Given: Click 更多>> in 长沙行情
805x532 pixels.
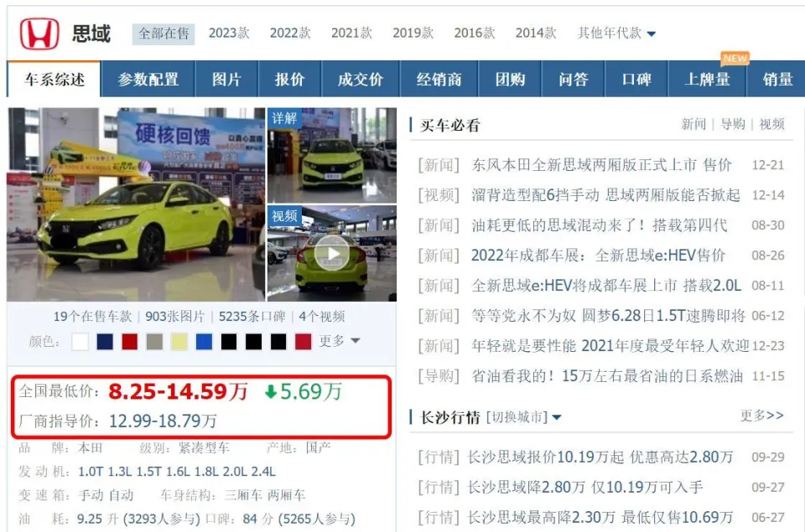Looking at the screenshot, I should coord(762,416).
